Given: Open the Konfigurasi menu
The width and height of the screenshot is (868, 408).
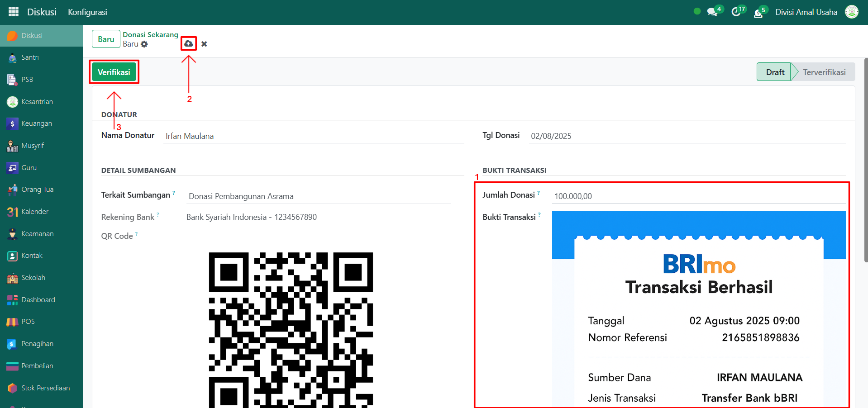Looking at the screenshot, I should [x=87, y=12].
